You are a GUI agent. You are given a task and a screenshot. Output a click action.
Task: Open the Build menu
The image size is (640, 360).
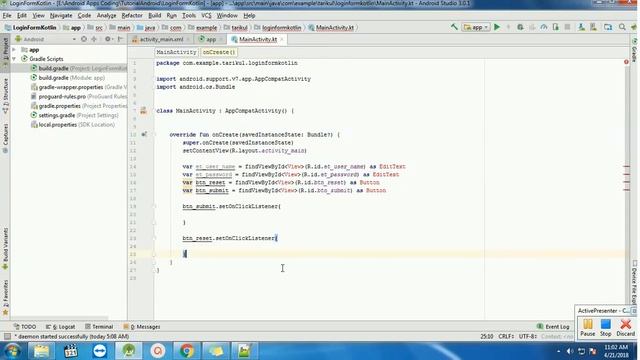pyautogui.click(x=155, y=16)
